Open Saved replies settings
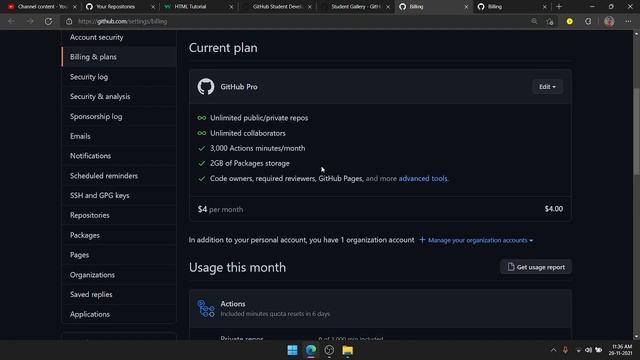 [91, 294]
